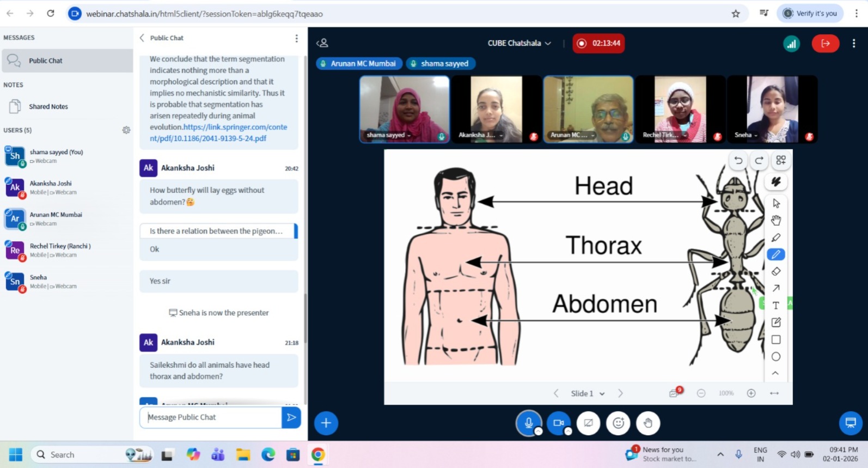This screenshot has width=868, height=468.
Task: Open the reactions emoji button
Action: coord(618,423)
